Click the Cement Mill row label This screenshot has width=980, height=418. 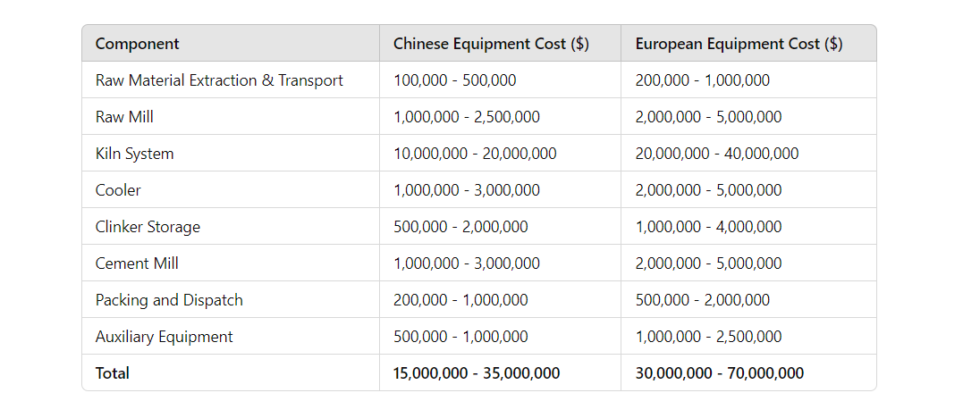[x=137, y=263]
